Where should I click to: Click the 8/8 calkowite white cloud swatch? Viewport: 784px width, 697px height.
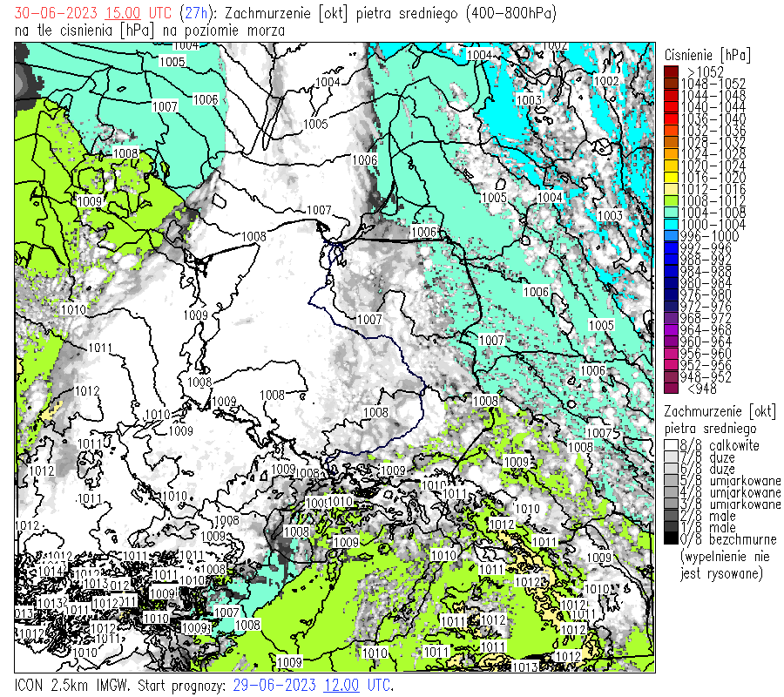pyautogui.click(x=671, y=445)
